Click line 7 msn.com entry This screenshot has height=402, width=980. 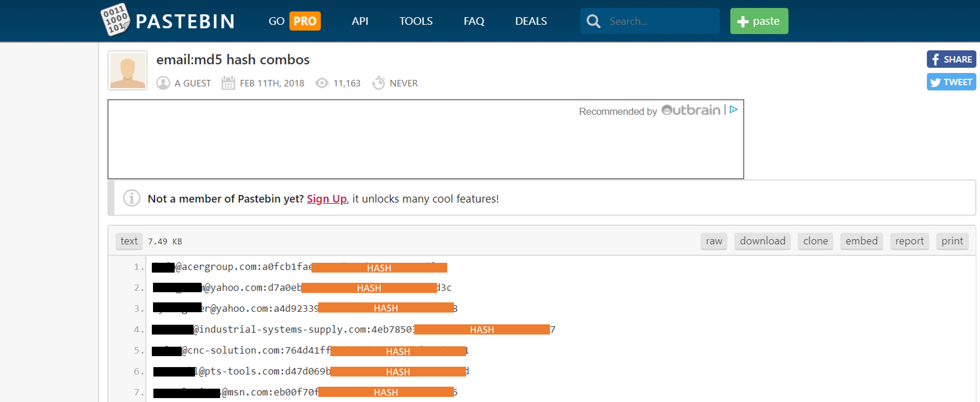coord(305,392)
